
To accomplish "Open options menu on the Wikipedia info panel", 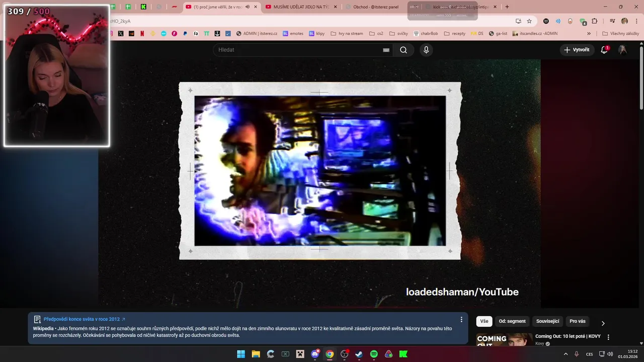I will [x=461, y=319].
